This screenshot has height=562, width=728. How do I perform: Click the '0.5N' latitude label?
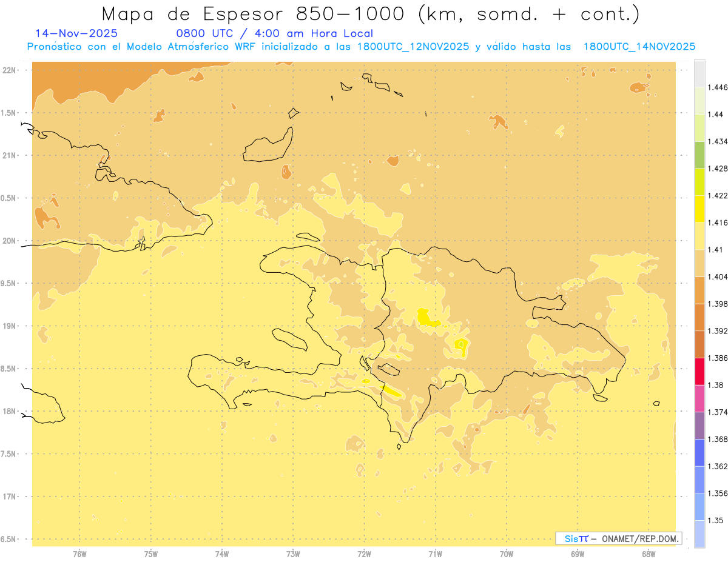click(x=8, y=198)
